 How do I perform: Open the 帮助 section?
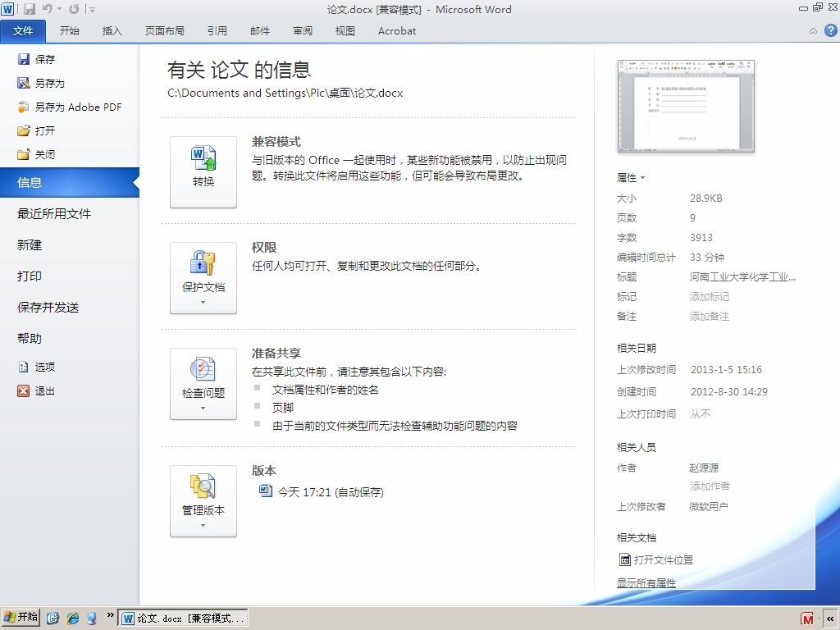pyautogui.click(x=30, y=338)
